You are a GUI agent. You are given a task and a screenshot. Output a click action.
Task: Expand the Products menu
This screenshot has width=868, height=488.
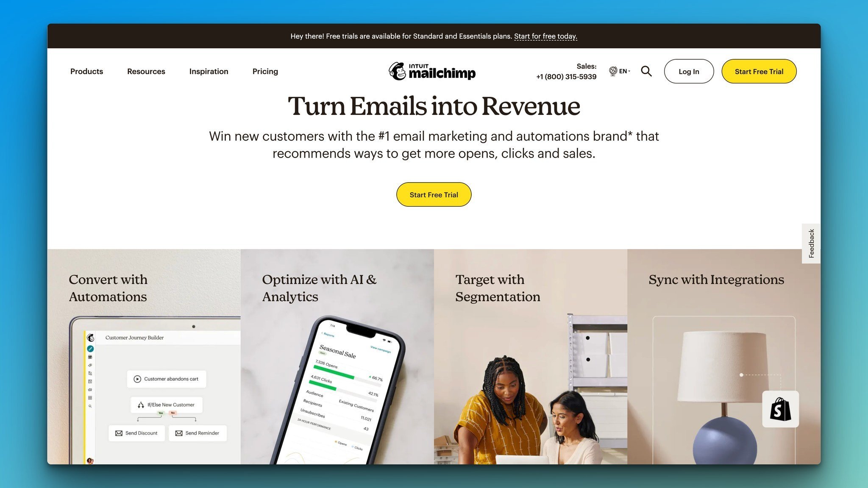[86, 71]
